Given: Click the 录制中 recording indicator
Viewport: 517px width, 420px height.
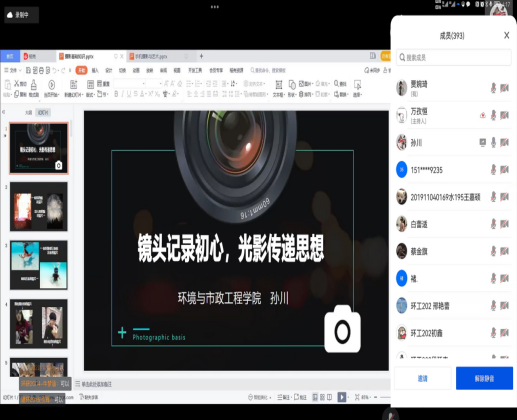Looking at the screenshot, I should click(21, 15).
